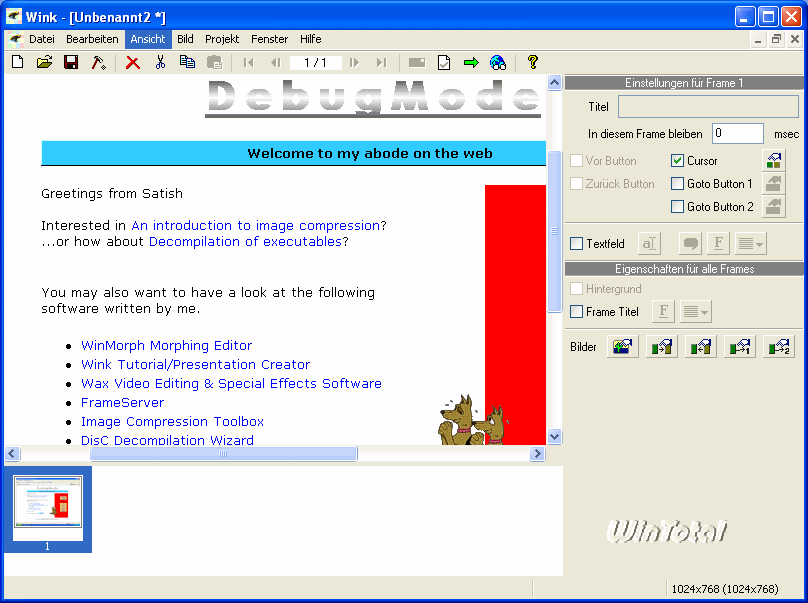This screenshot has width=808, height=603.
Task: Click the horizontal scrollbar thumb
Action: click(223, 454)
